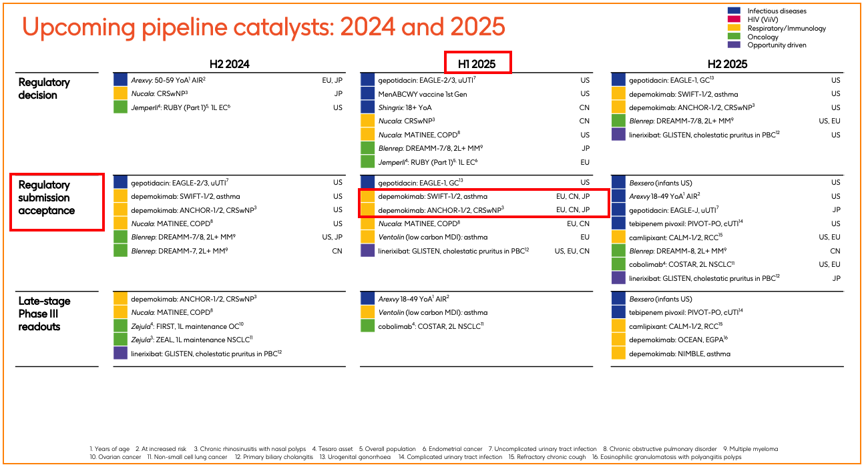Click footnote '9. Multiple myeloma'

click(x=750, y=449)
